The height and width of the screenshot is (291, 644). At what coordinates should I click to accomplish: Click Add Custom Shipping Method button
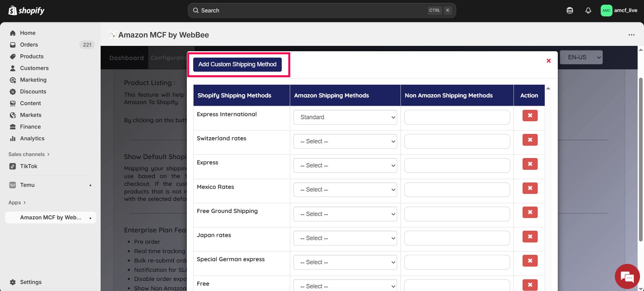[237, 64]
